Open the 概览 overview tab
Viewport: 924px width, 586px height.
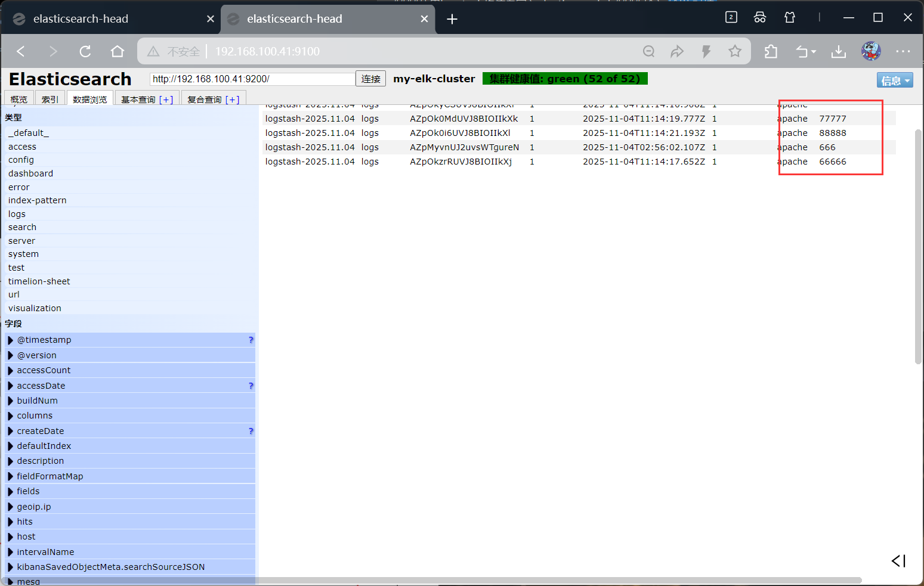(x=19, y=99)
